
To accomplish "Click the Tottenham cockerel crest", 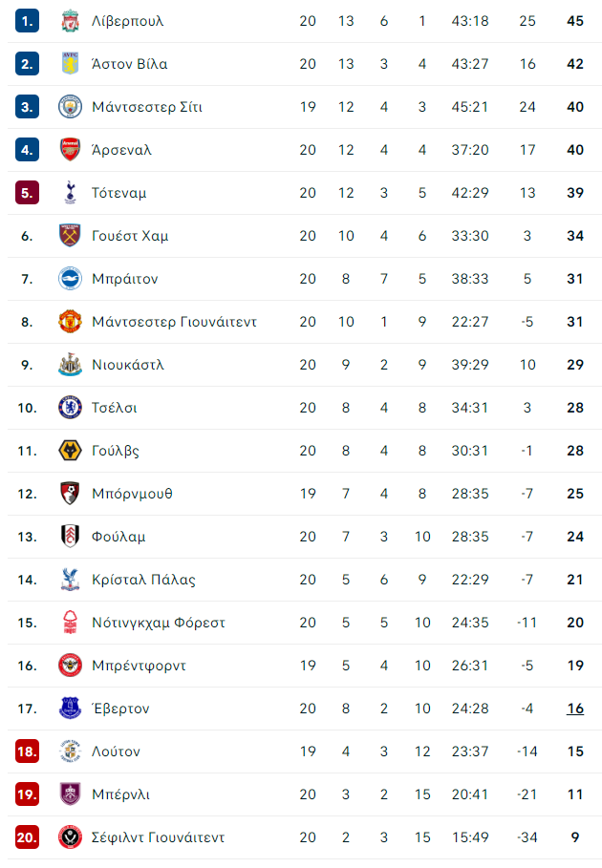I will click(x=71, y=193).
